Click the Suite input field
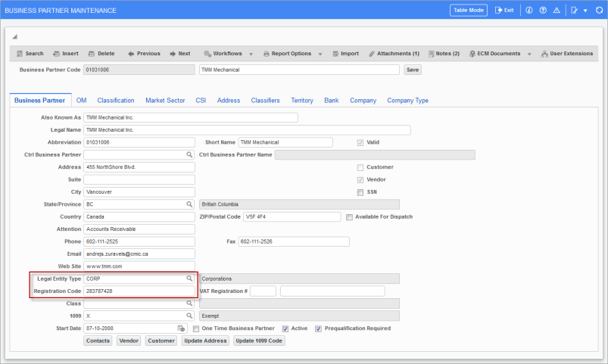This screenshot has width=608, height=364. [x=139, y=179]
